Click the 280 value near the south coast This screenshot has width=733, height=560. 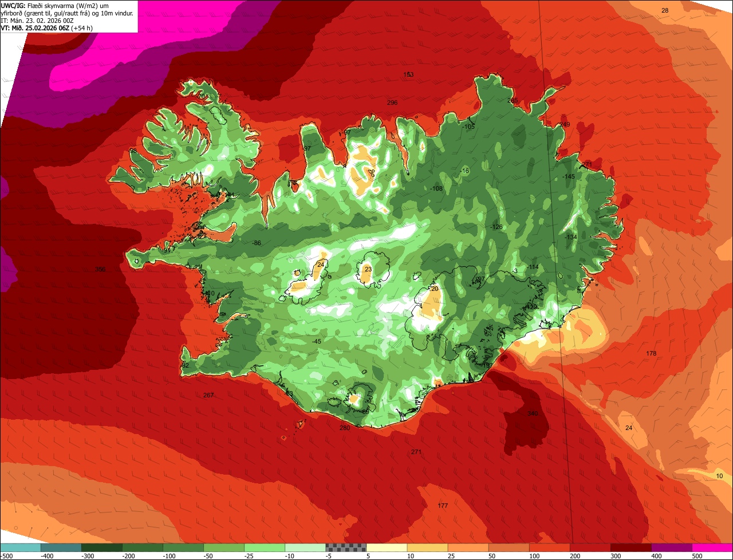pyautogui.click(x=345, y=428)
